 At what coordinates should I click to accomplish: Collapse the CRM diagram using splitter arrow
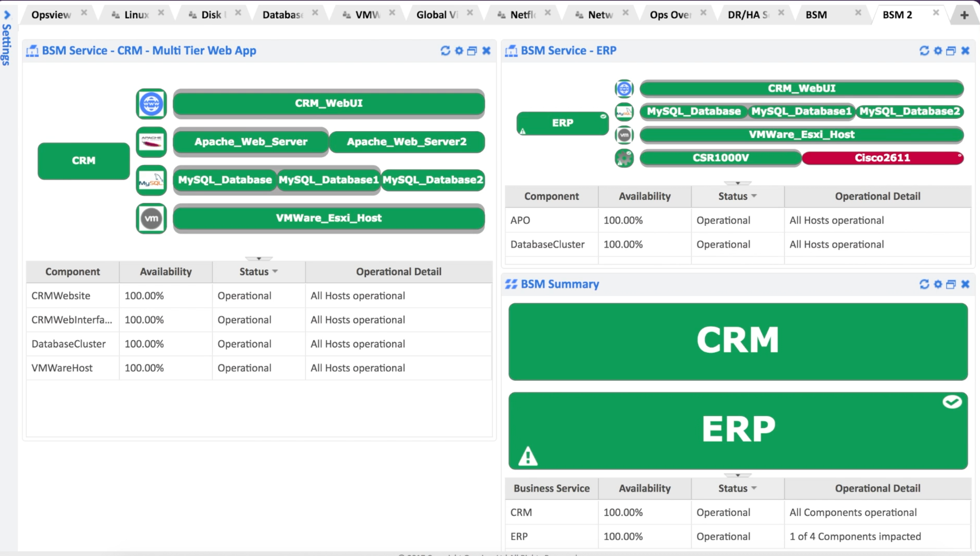[259, 259]
